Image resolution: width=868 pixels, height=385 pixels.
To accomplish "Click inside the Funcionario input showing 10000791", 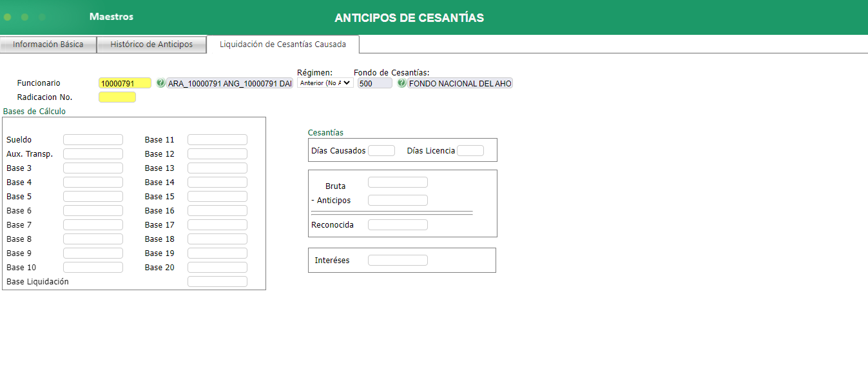I will point(124,83).
